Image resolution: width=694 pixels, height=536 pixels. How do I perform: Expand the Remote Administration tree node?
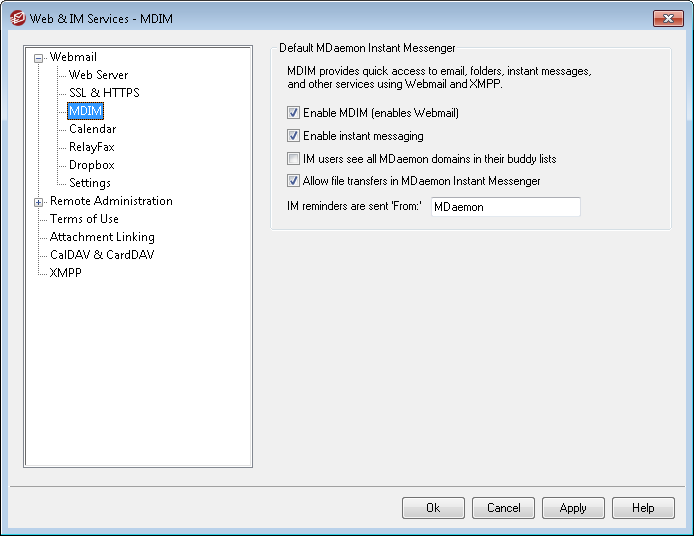pos(39,202)
